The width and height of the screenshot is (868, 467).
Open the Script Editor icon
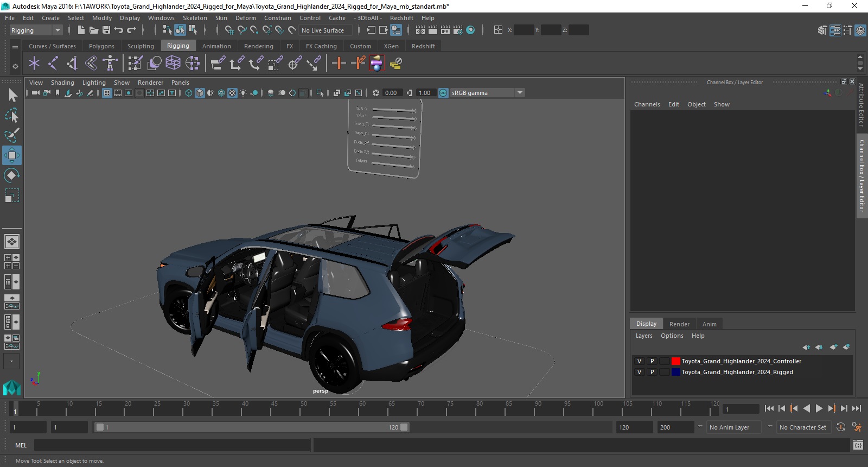pyautogui.click(x=858, y=445)
